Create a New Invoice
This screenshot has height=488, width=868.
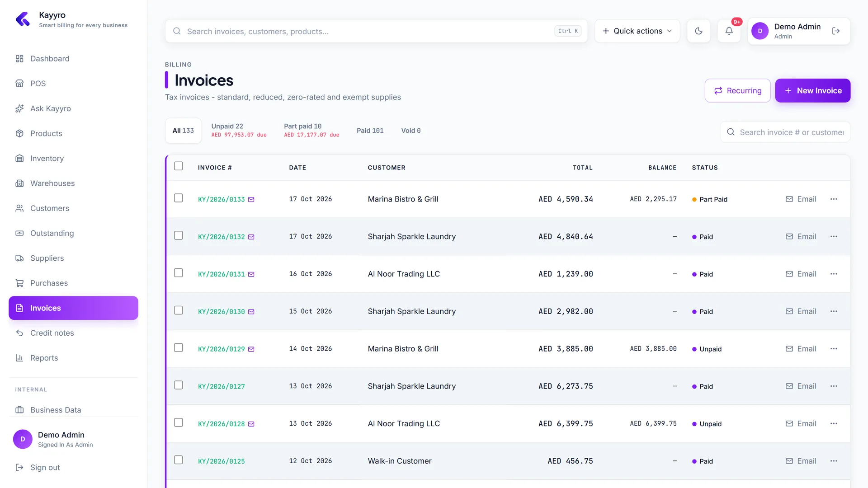(812, 91)
